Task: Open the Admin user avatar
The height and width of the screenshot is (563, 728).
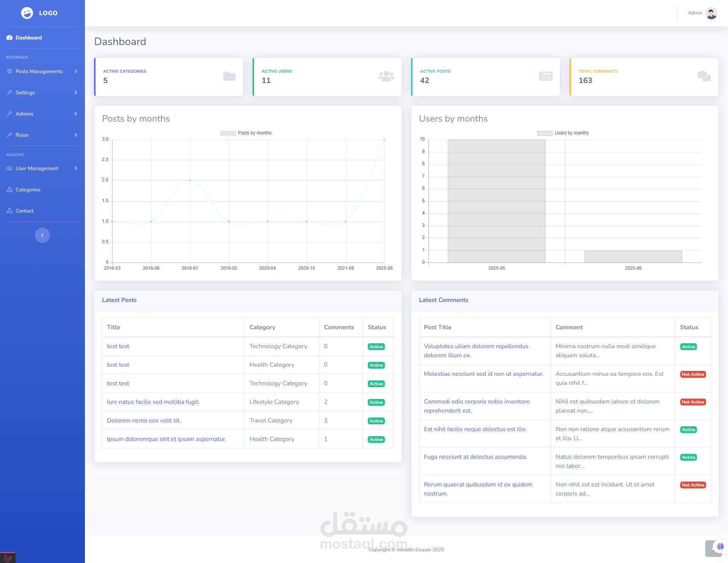Action: [x=711, y=13]
